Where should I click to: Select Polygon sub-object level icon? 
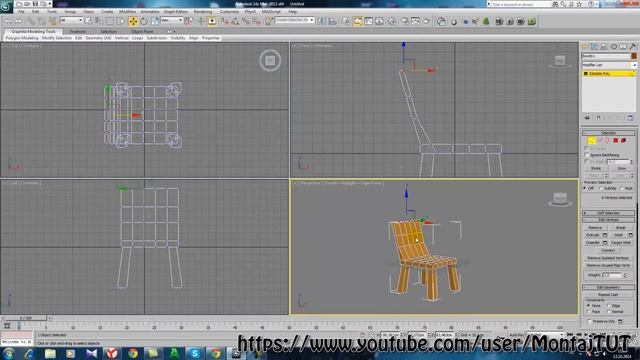616,140
